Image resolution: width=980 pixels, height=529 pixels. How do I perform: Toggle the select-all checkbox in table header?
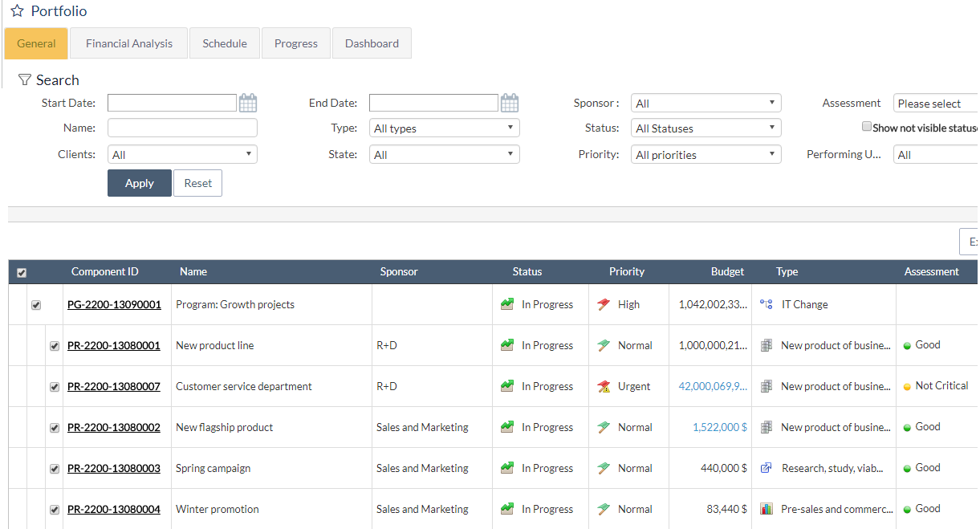click(x=22, y=273)
